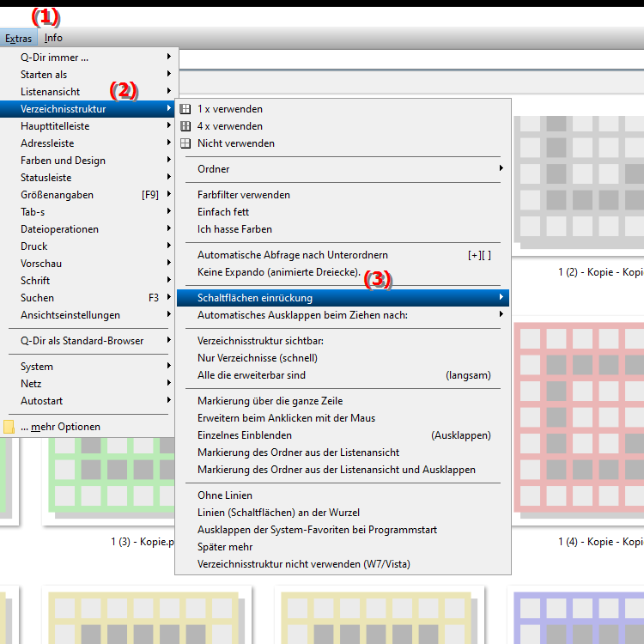
Task: Open Größenangaben [F9] submenu
Action: coord(88,195)
